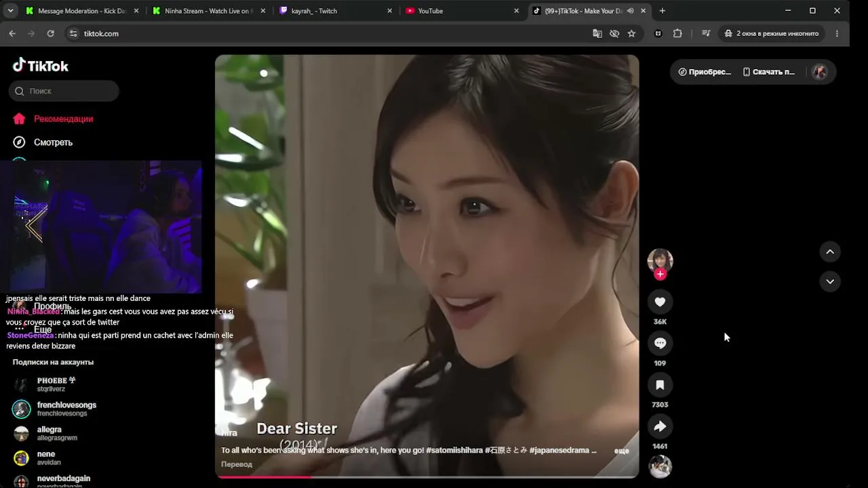Open comments with the speech bubble icon
Image resolution: width=868 pixels, height=488 pixels.
tap(660, 343)
